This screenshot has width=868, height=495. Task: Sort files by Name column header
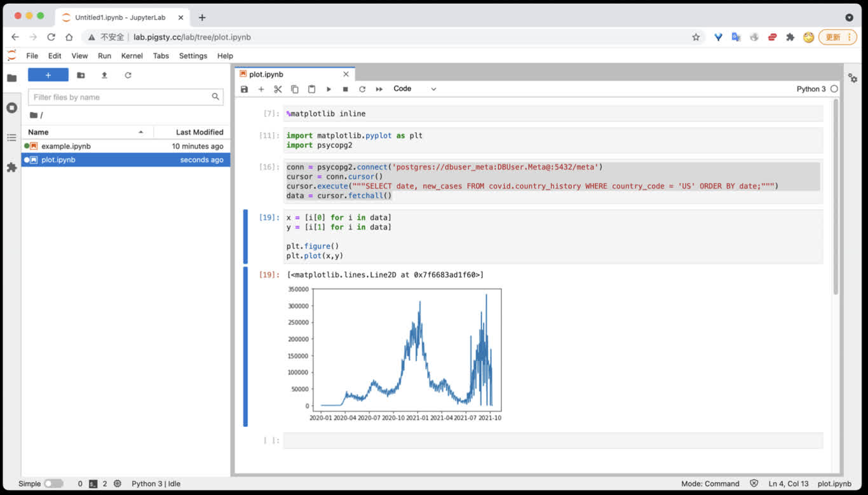(x=38, y=132)
